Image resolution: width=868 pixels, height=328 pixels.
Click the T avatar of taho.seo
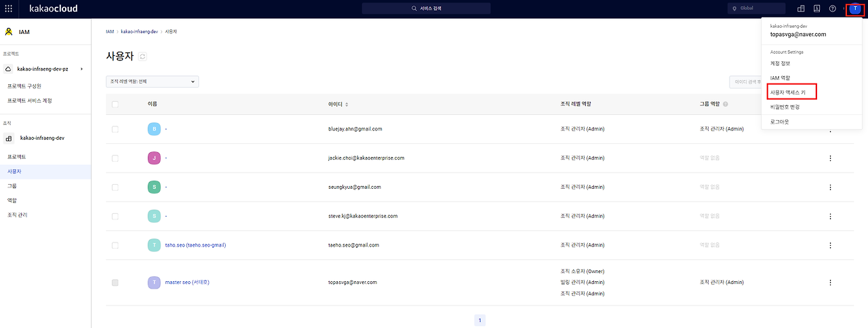point(154,245)
